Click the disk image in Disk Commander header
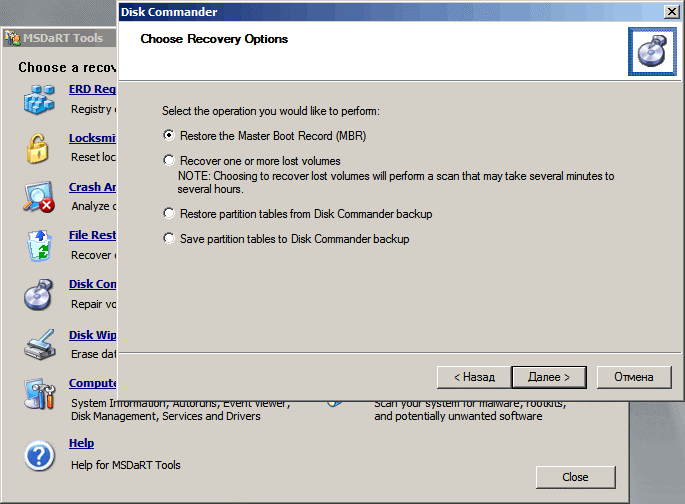Viewport: 685px width, 504px height. [652, 52]
